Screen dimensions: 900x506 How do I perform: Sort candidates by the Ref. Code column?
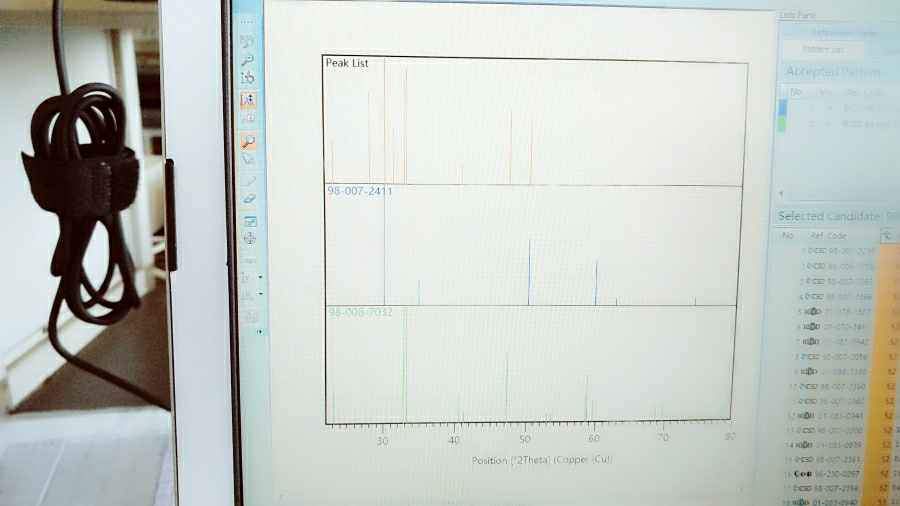[829, 235]
